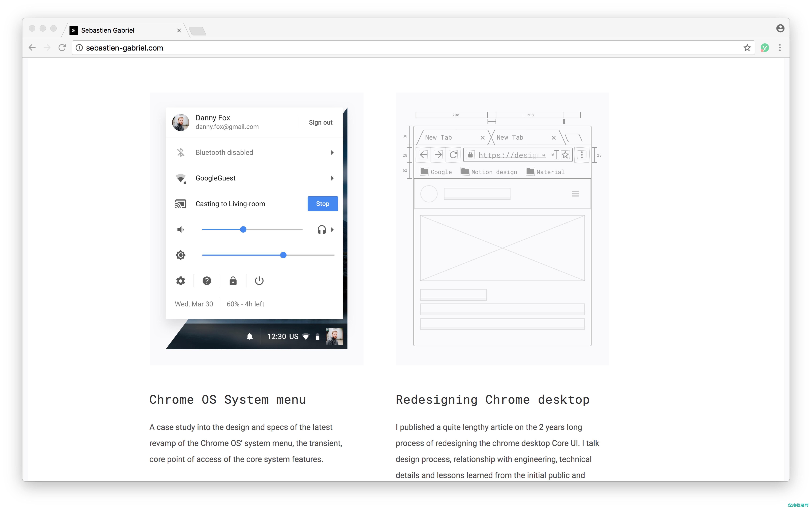
Task: Click the shelf Wi-Fi status icon
Action: point(306,337)
